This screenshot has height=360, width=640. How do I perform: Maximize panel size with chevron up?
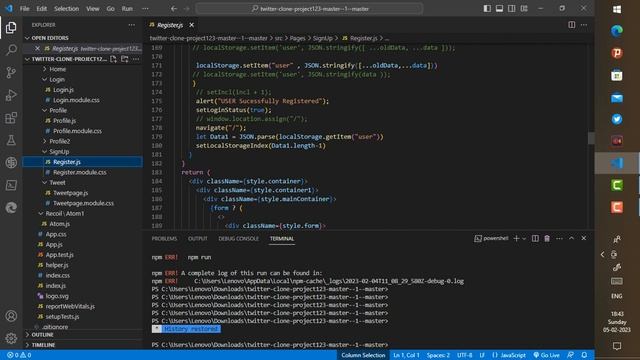coord(571,238)
